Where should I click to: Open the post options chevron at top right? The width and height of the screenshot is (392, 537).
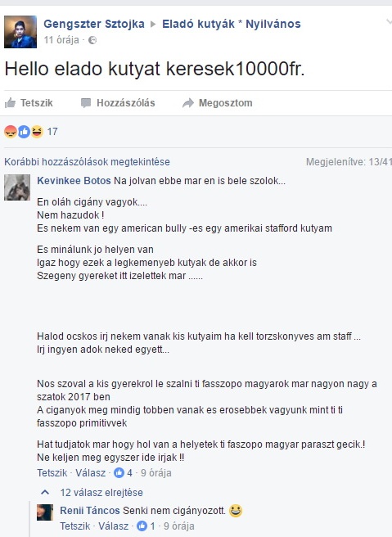[389, 22]
